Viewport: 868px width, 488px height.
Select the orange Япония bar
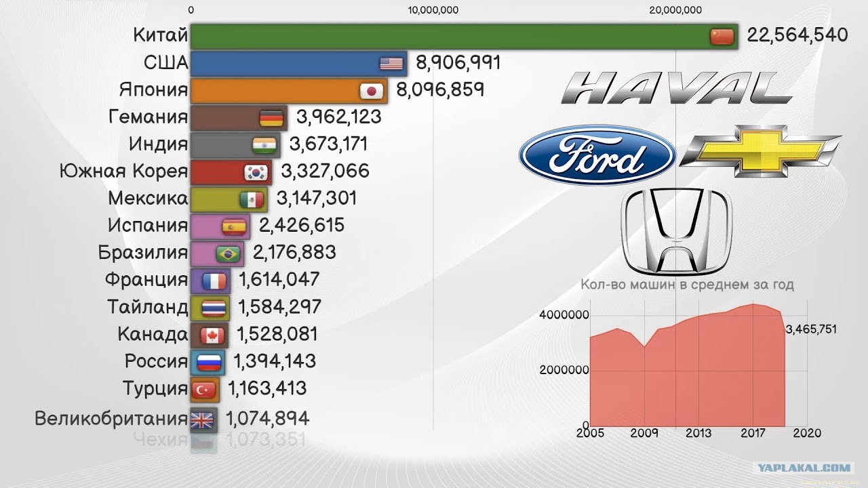(x=289, y=91)
